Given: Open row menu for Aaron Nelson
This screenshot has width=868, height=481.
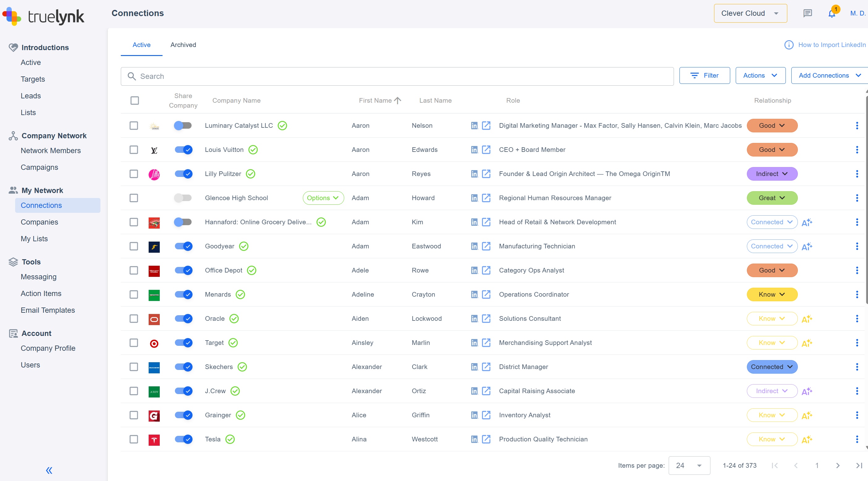Looking at the screenshot, I should coord(857,126).
